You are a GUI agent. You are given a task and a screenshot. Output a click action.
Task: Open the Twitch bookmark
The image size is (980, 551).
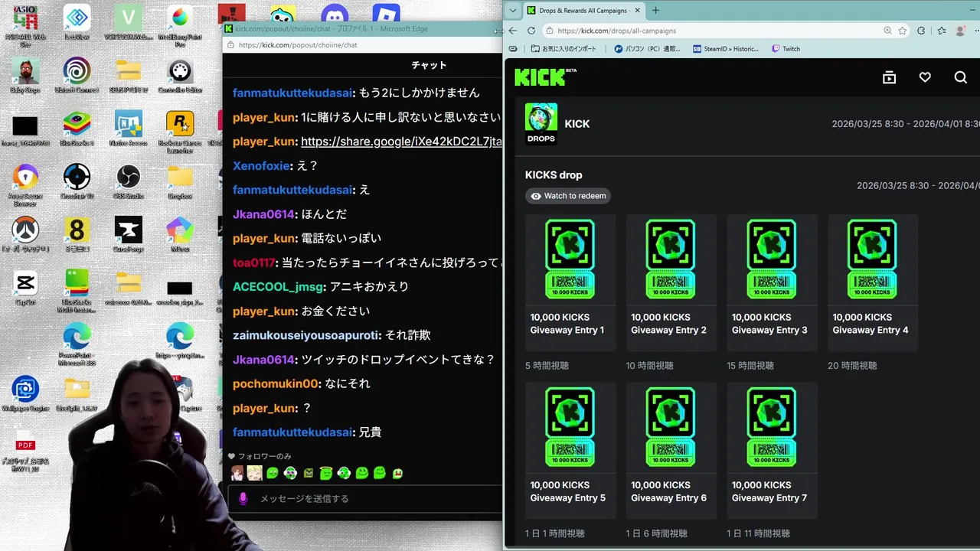[x=786, y=48]
